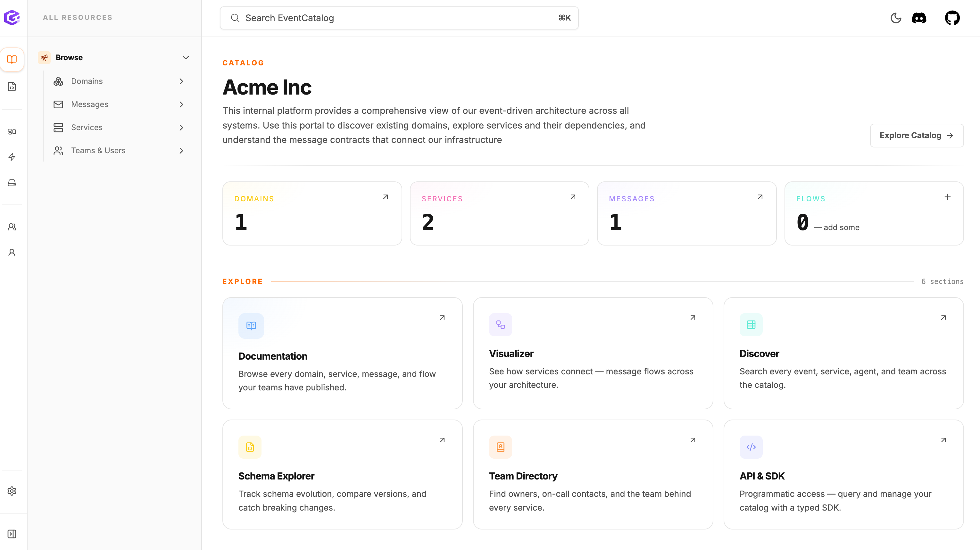Click the Domains count of 1
Image resolution: width=980 pixels, height=550 pixels.
click(241, 222)
